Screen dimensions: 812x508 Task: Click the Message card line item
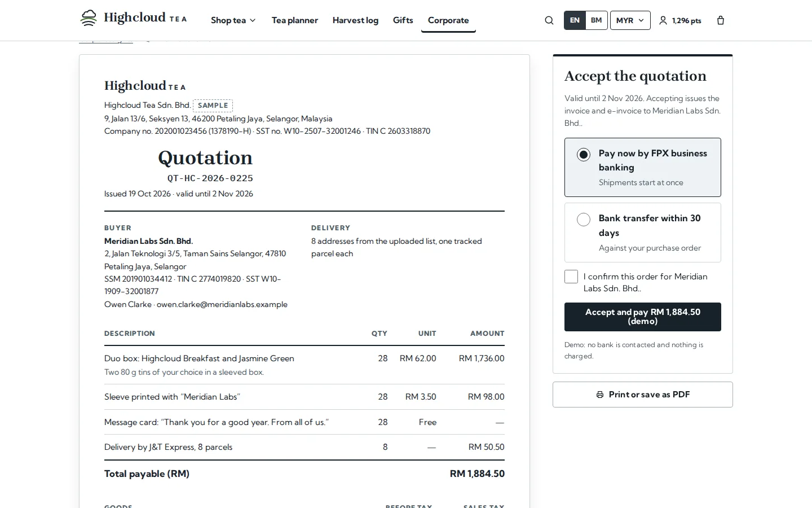point(304,422)
